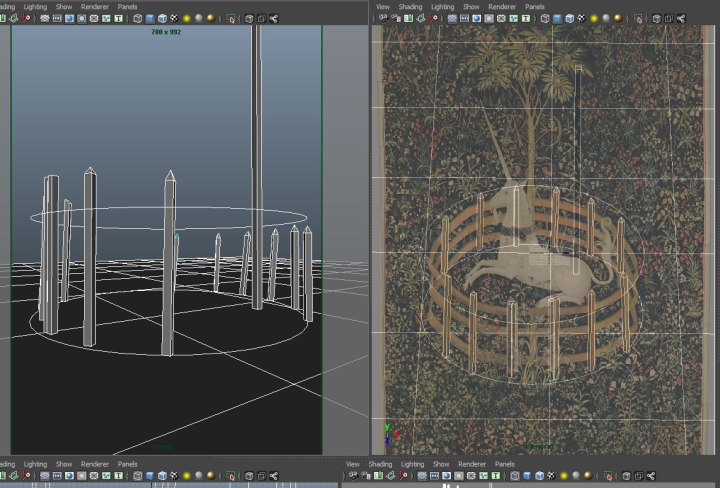720x488 pixels.
Task: Toggle Safe Title in the top-right panel
Action: pos(526,18)
